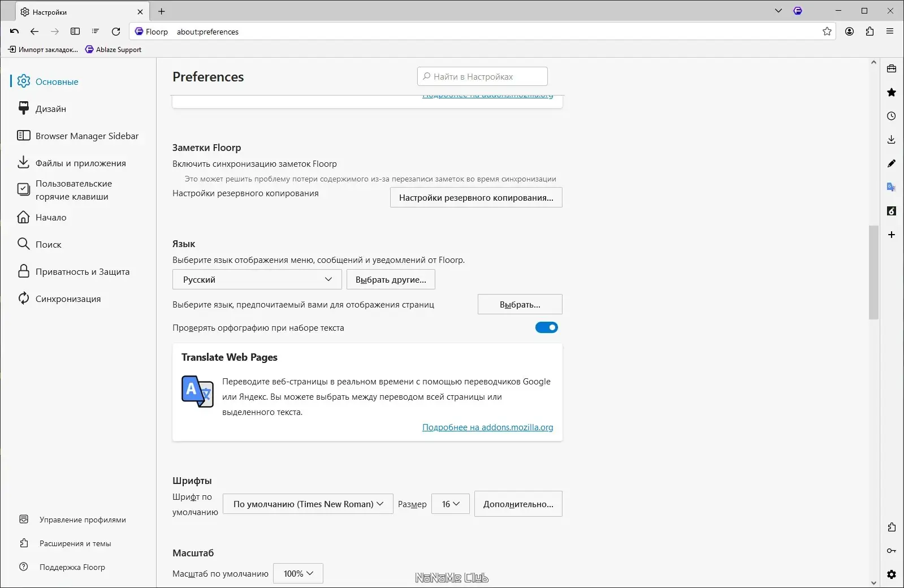Click the reload page button
This screenshot has width=904, height=588.
pos(116,32)
